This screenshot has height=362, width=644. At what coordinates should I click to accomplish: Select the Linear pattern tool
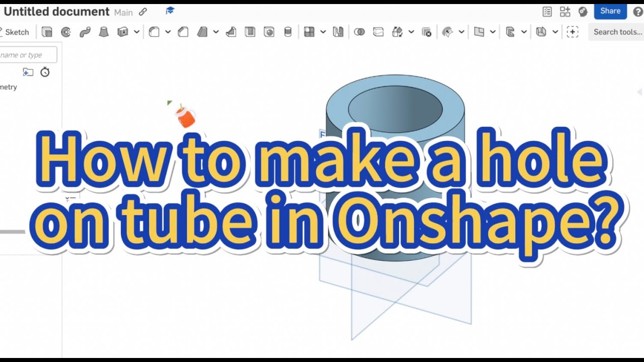(309, 32)
